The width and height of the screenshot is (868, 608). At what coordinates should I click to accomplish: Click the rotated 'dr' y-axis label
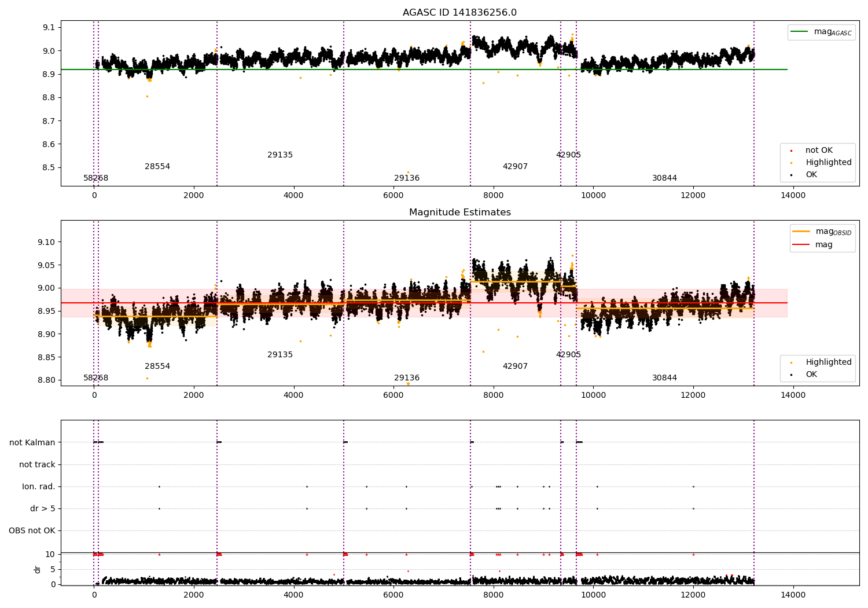coord(38,569)
